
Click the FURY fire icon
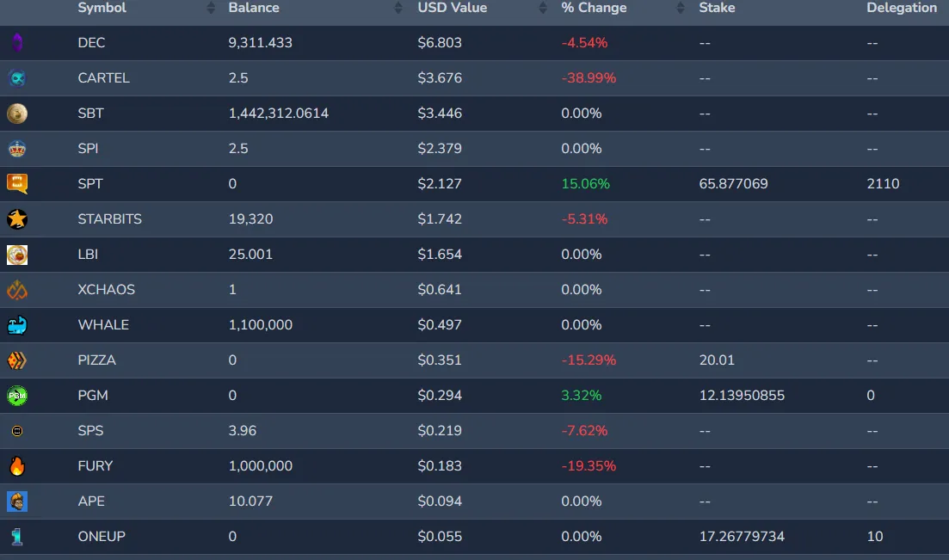point(17,466)
